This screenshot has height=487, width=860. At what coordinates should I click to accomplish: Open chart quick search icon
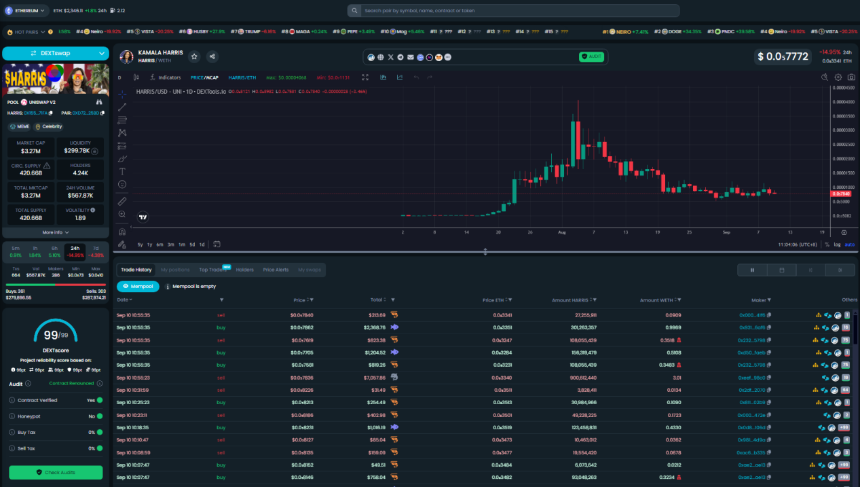[x=824, y=77]
